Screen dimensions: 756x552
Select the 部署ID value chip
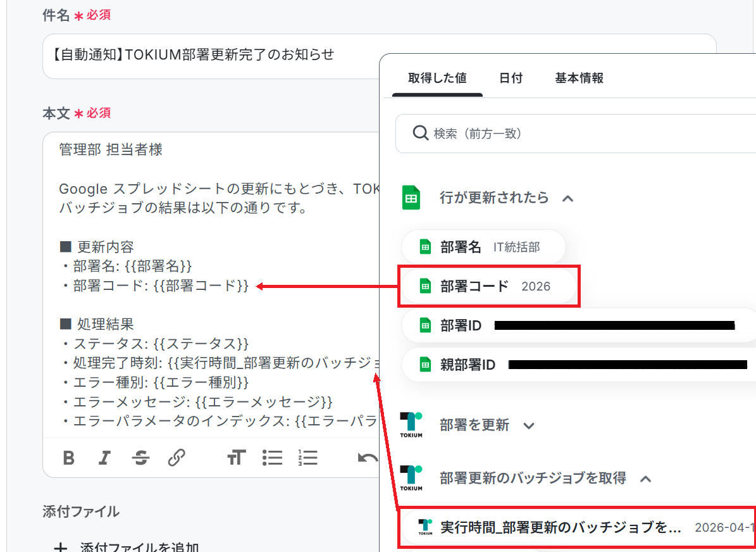pyautogui.click(x=579, y=325)
